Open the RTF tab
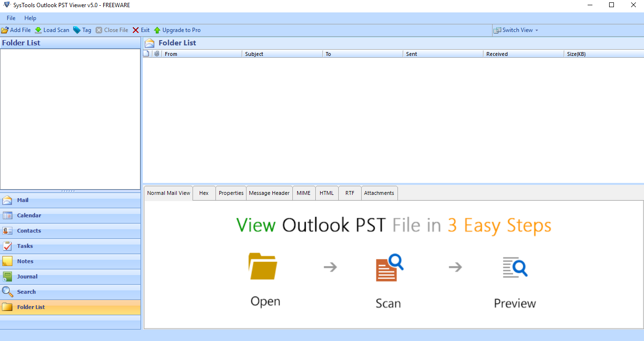Viewport: 644px width, 341px height. point(350,193)
